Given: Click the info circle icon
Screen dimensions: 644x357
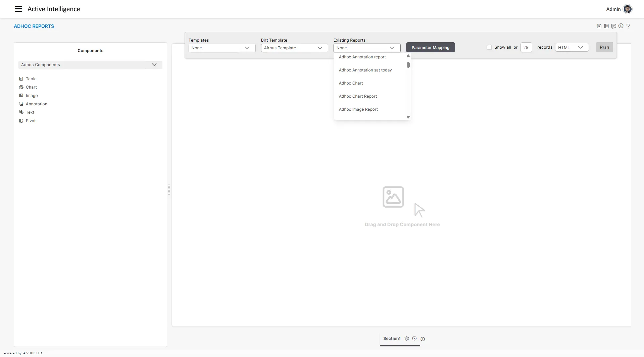Looking at the screenshot, I should (621, 26).
